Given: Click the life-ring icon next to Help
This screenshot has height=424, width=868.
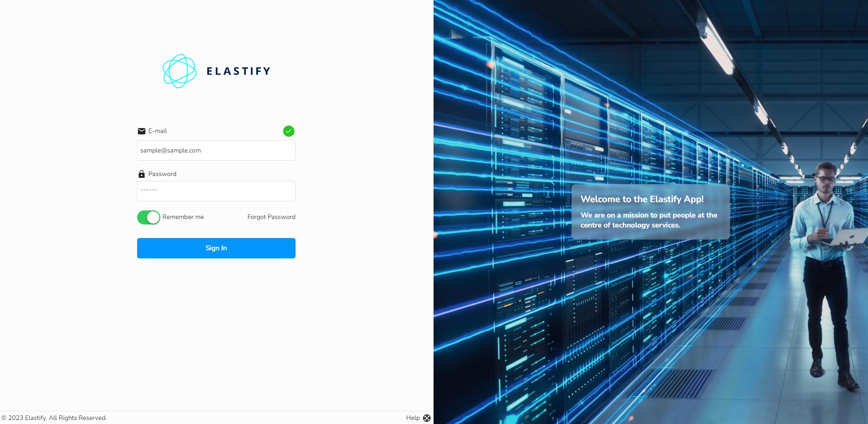Looking at the screenshot, I should point(426,418).
